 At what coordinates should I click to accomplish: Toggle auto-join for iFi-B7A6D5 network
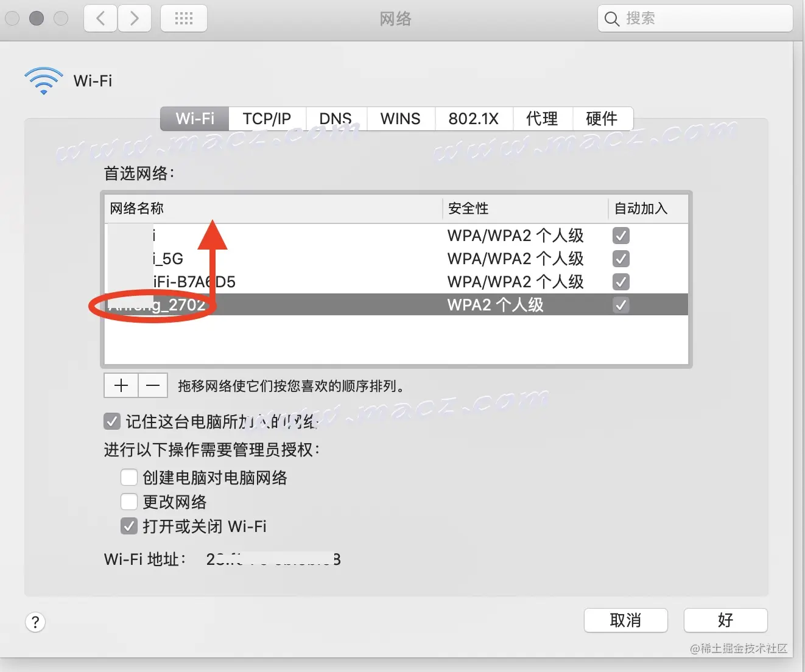[x=621, y=282]
